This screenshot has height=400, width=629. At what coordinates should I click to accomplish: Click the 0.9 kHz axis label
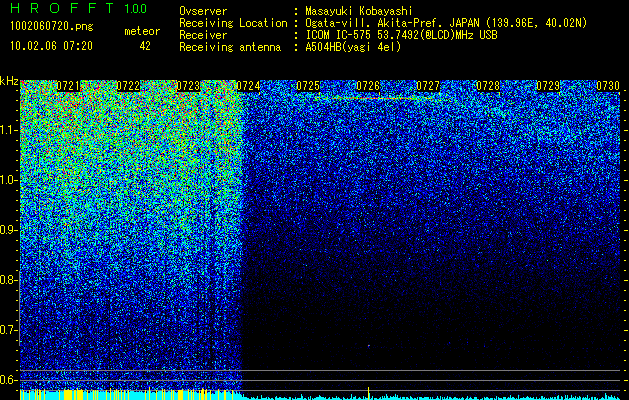(9, 230)
